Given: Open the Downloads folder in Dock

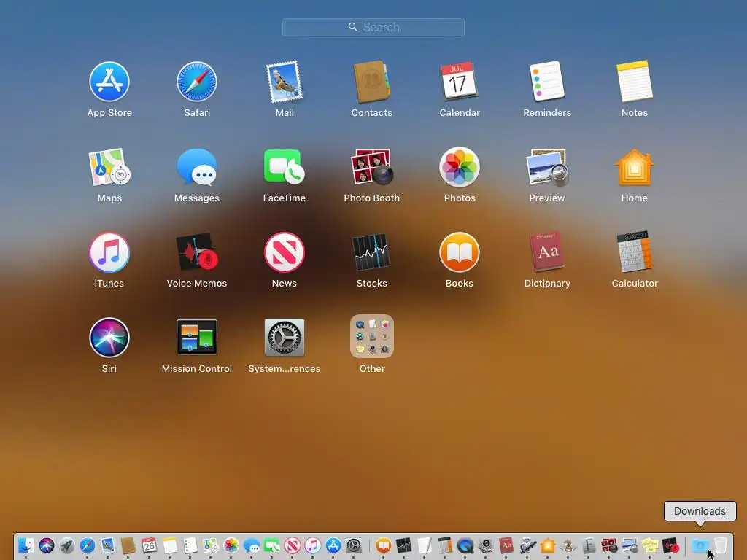Looking at the screenshot, I should (x=700, y=545).
